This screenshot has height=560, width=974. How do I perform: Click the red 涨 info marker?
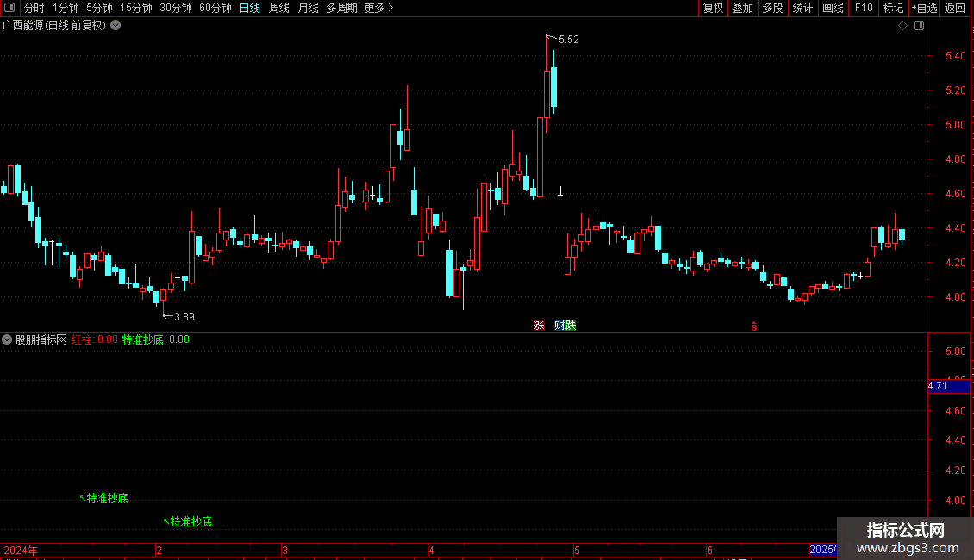(540, 326)
